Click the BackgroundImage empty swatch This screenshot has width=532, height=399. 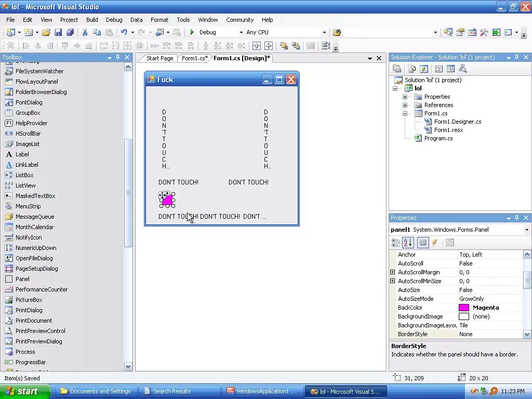tap(464, 316)
